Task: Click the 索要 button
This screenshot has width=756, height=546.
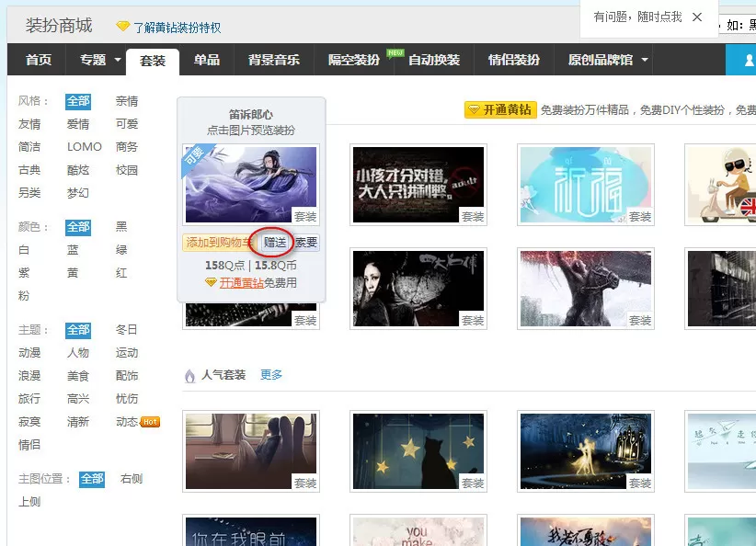Action: tap(306, 243)
